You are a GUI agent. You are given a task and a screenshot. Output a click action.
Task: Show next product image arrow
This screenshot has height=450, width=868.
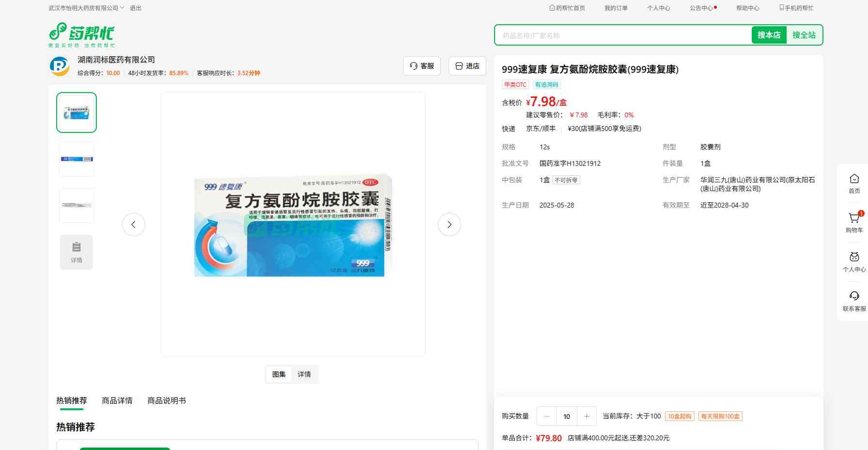click(449, 225)
